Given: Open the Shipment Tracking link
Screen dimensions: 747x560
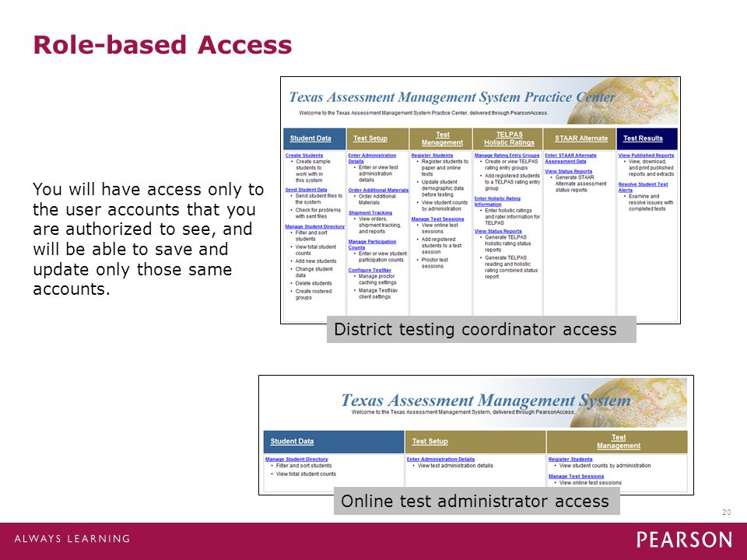Looking at the screenshot, I should pyautogui.click(x=370, y=213).
